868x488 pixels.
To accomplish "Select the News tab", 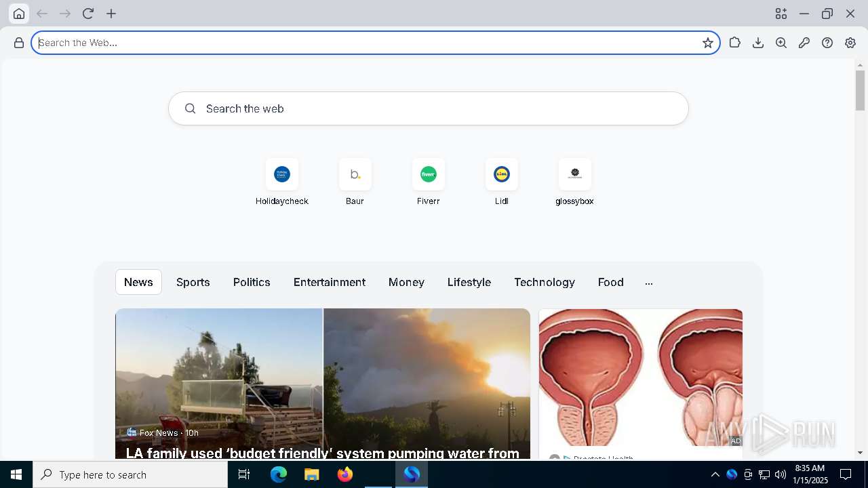I will click(x=138, y=282).
